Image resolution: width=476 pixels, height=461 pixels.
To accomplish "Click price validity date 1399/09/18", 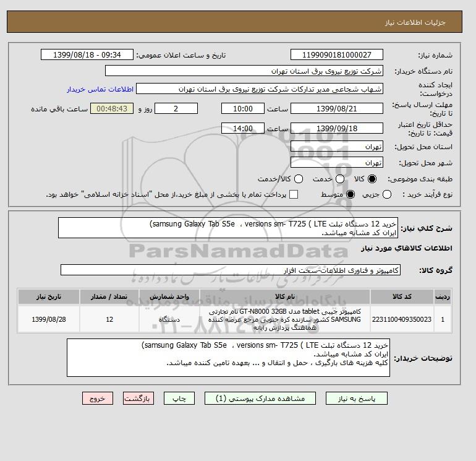I will coord(337,128).
